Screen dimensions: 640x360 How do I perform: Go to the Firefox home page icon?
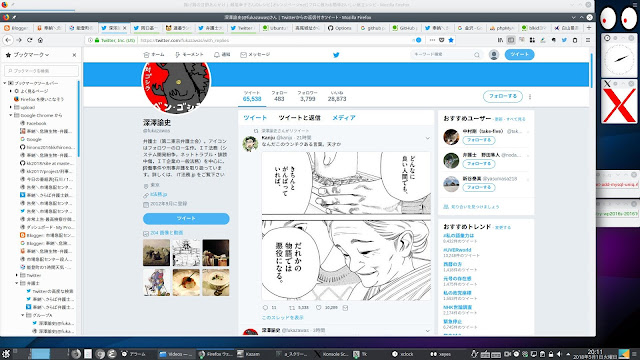click(40, 40)
